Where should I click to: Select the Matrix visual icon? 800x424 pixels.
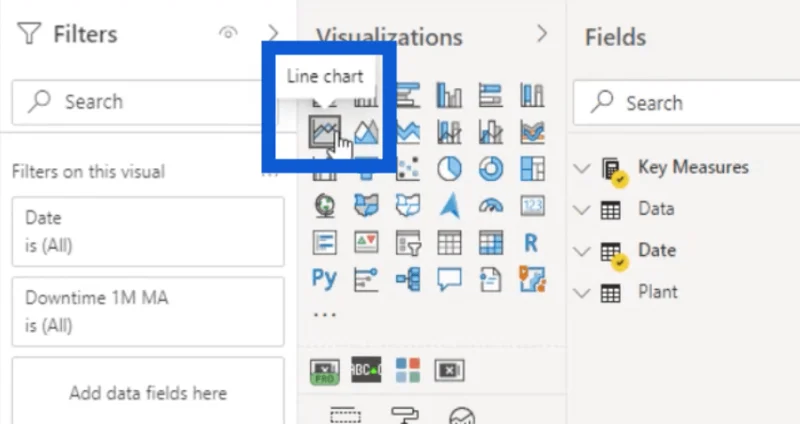coord(490,242)
